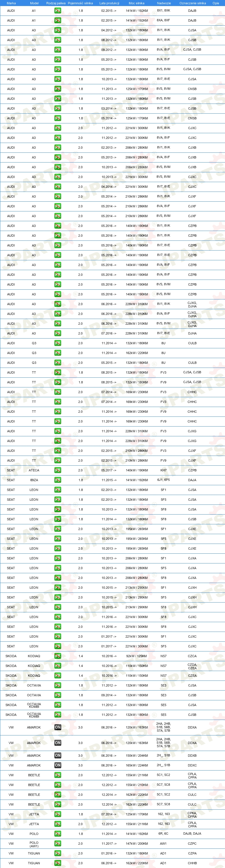Click fuel icon in AUDI A3 07.2016 DJHA row
This screenshot has width=225, height=868.
click(58, 333)
